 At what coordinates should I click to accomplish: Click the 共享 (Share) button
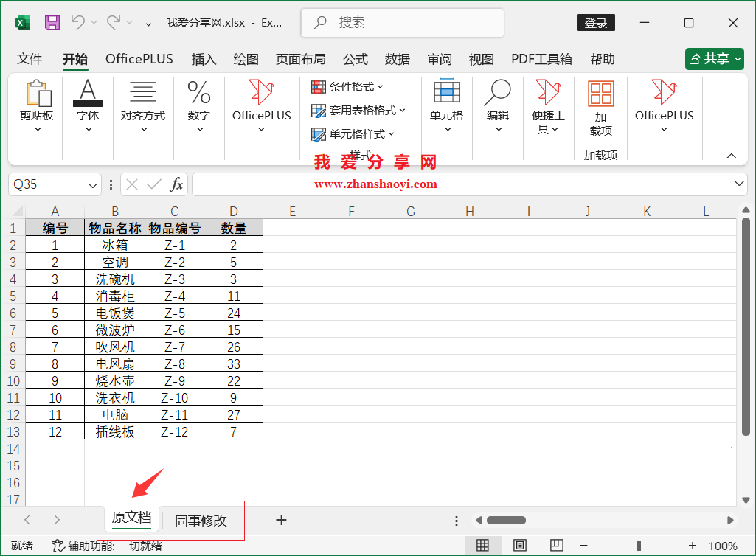(713, 59)
